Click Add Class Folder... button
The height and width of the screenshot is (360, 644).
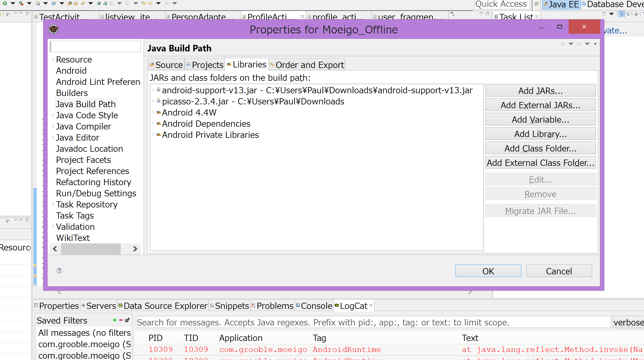coord(540,148)
